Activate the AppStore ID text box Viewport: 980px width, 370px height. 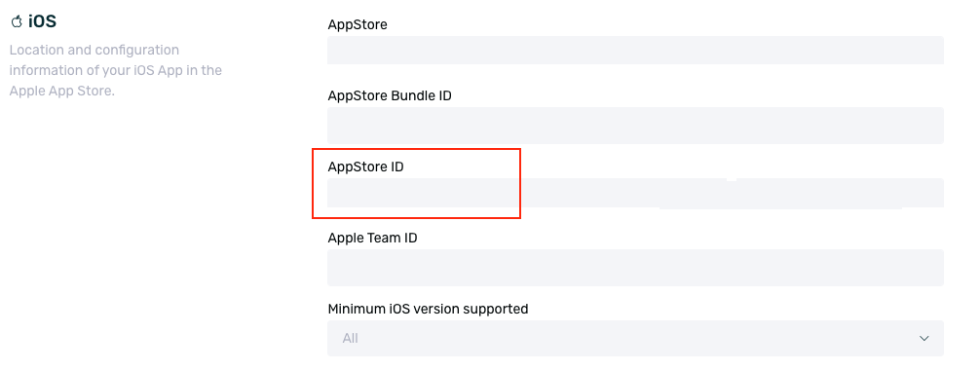coord(635,193)
